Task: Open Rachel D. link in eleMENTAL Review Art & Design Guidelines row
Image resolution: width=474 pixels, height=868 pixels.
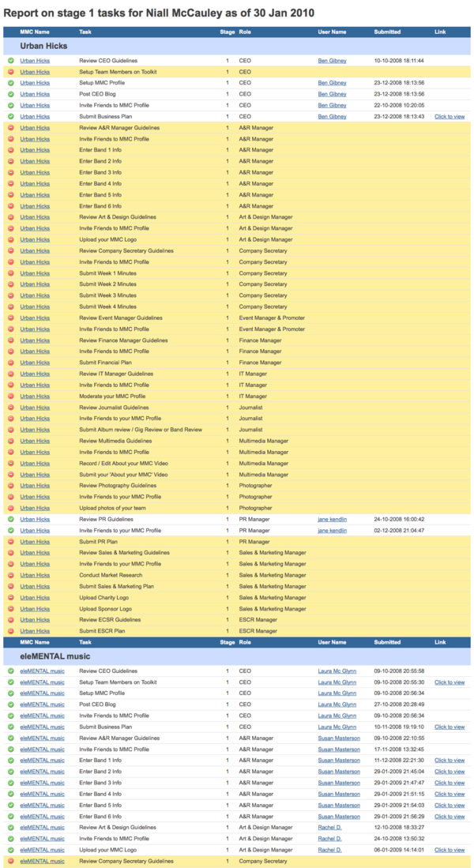Action: [330, 827]
